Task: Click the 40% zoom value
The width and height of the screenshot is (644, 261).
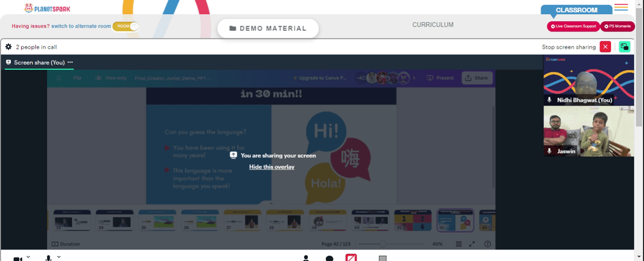Action: click(437, 244)
